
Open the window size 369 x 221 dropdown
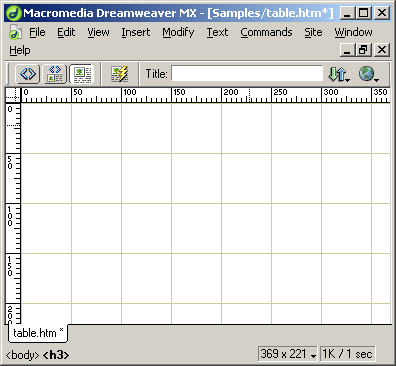point(288,354)
